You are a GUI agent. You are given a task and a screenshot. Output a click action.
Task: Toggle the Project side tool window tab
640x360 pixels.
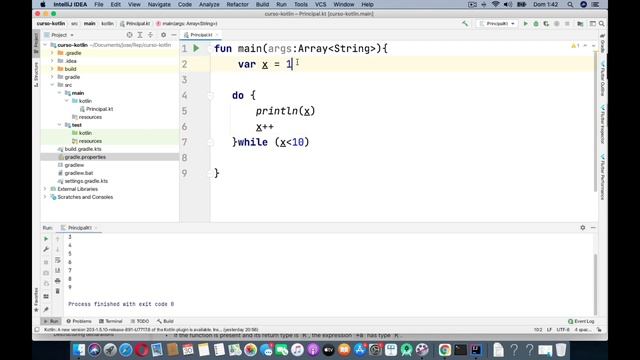[36, 43]
